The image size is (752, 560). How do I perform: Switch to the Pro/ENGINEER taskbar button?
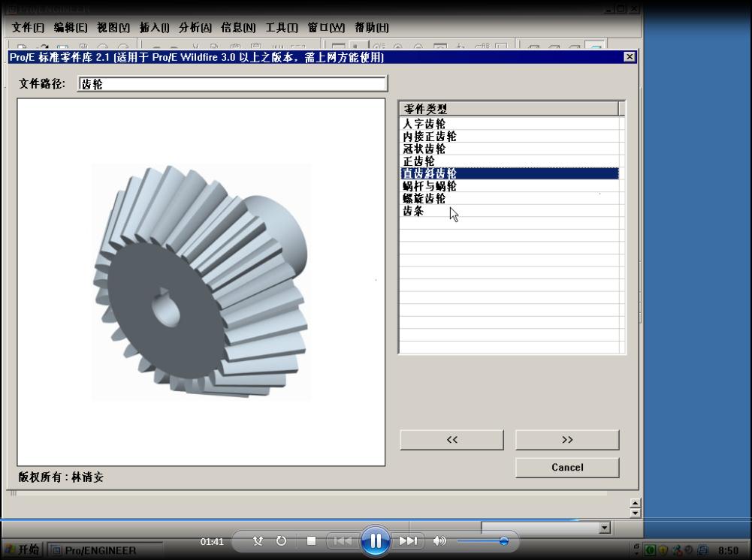105,550
